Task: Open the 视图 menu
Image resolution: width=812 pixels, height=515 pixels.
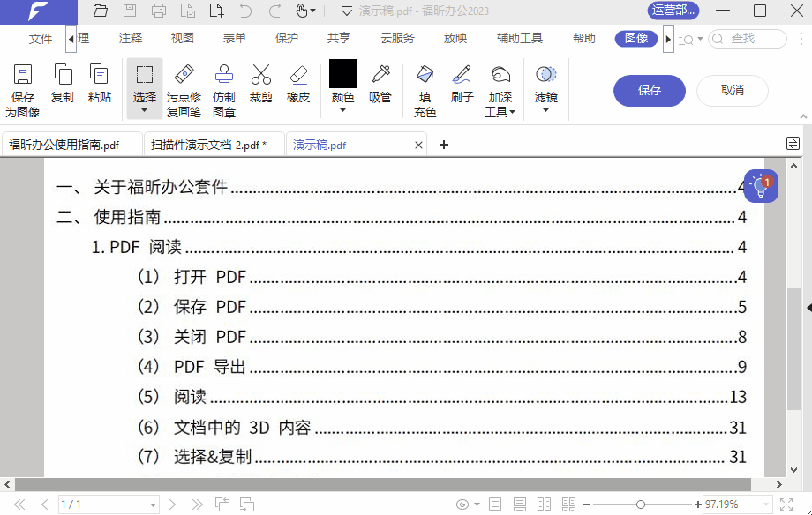Action: pos(182,38)
